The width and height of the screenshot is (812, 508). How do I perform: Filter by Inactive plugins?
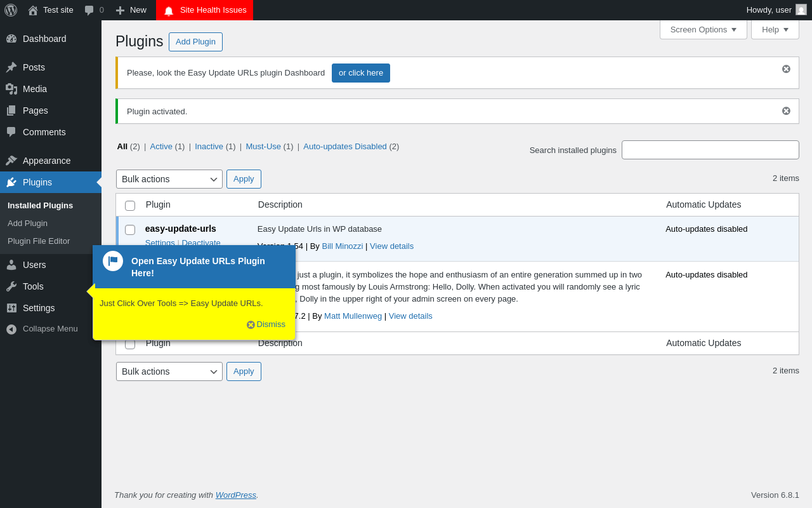click(209, 146)
